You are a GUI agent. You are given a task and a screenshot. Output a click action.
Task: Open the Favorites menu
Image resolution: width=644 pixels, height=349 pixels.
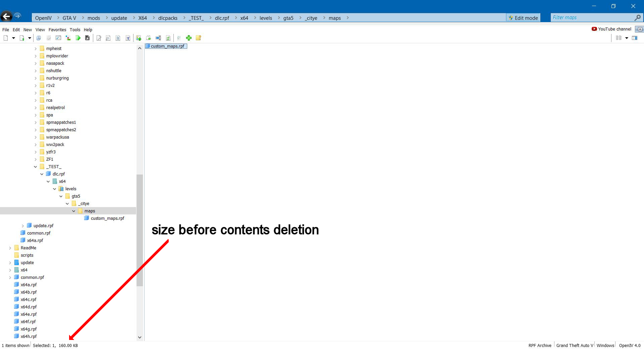[x=57, y=30]
